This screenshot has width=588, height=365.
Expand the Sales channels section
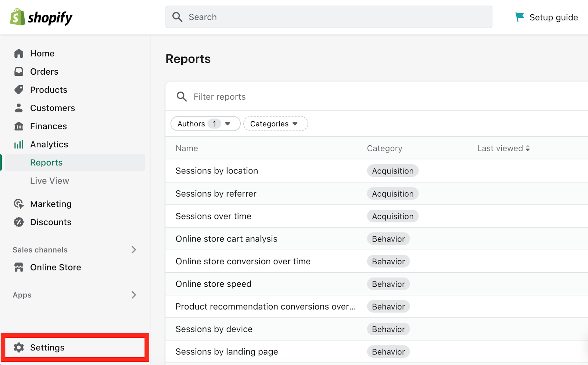(134, 250)
